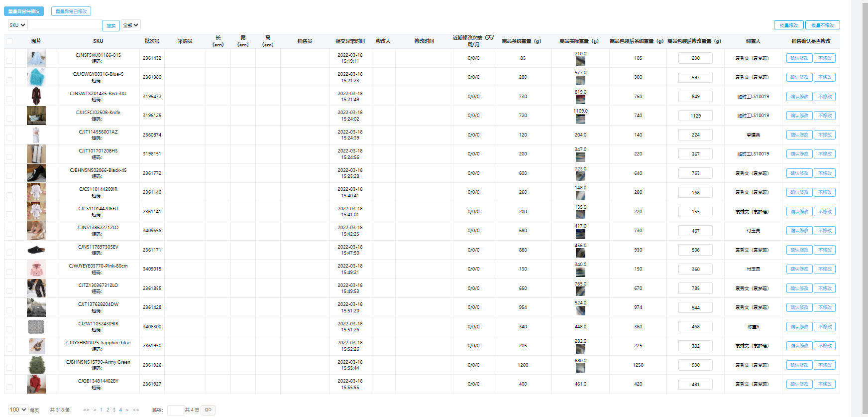Image resolution: width=868 pixels, height=417 pixels.
Task: Open the weighing photo icon for 819.0
Action: pos(580,100)
